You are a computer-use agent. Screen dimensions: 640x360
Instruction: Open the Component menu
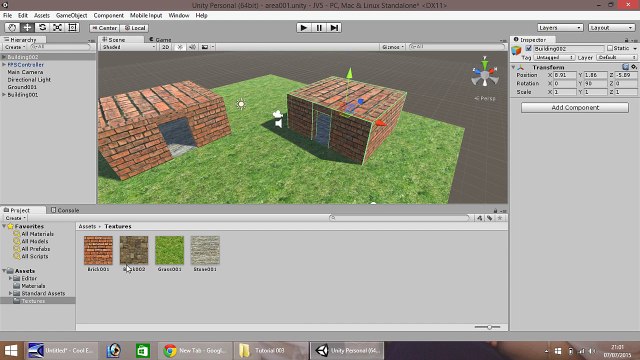point(109,16)
